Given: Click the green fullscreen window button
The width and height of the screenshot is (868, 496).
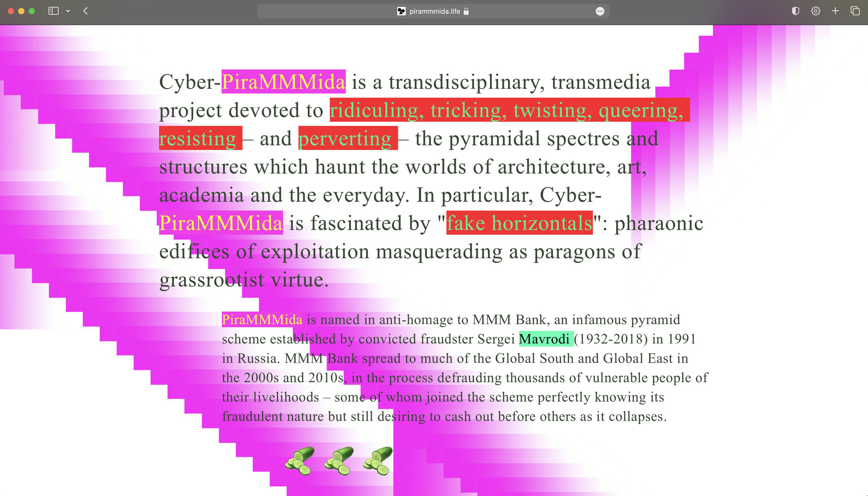Looking at the screenshot, I should point(32,11).
